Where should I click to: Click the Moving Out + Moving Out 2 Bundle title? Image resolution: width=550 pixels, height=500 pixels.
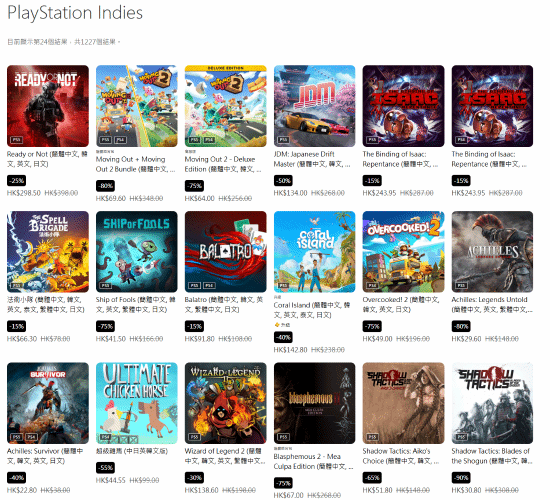[135, 164]
